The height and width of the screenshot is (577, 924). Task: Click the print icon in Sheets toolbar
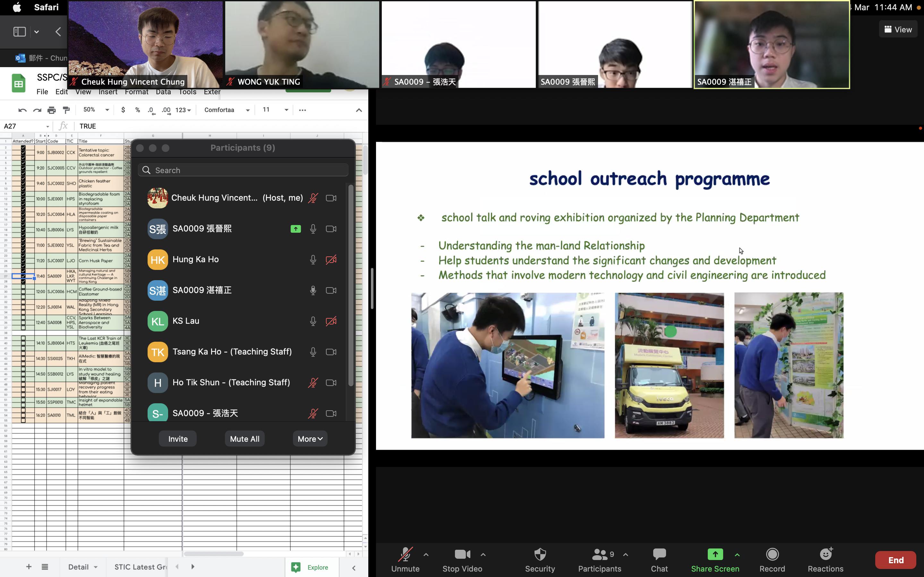(x=52, y=110)
